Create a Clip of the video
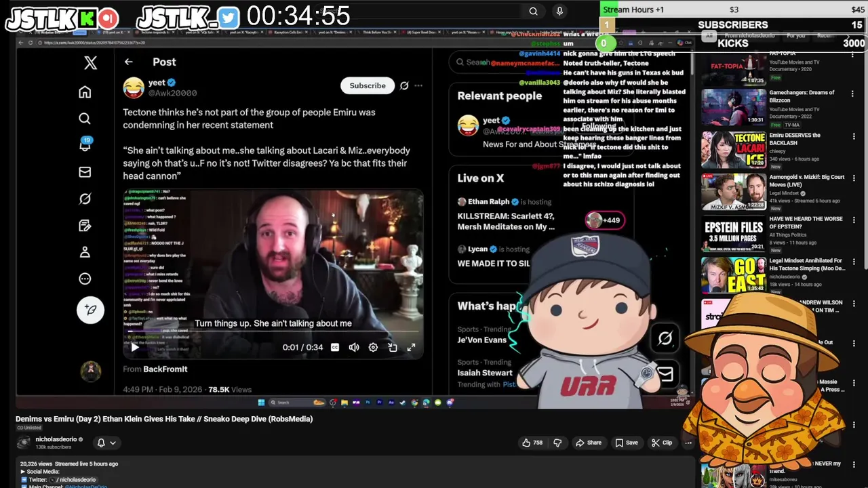This screenshot has width=868, height=488. (x=661, y=443)
